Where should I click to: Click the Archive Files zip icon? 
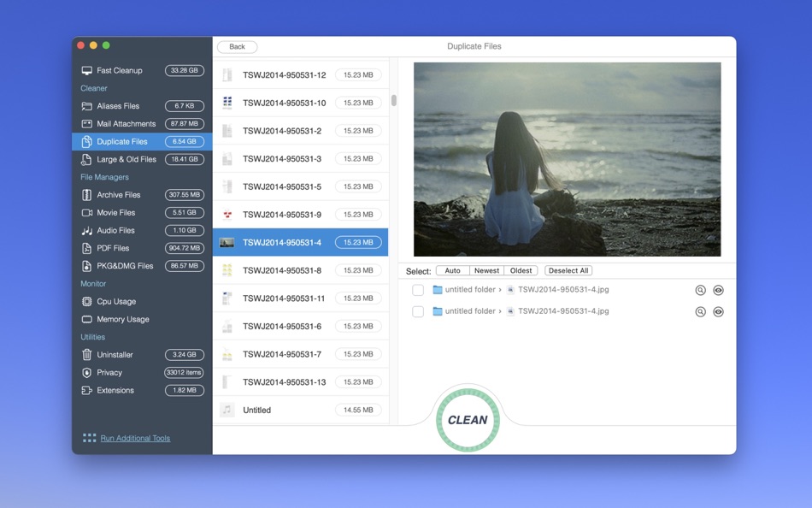[87, 195]
